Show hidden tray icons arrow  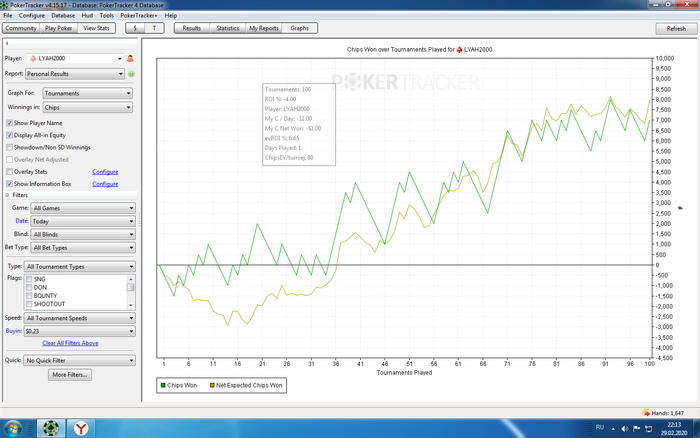(x=613, y=429)
